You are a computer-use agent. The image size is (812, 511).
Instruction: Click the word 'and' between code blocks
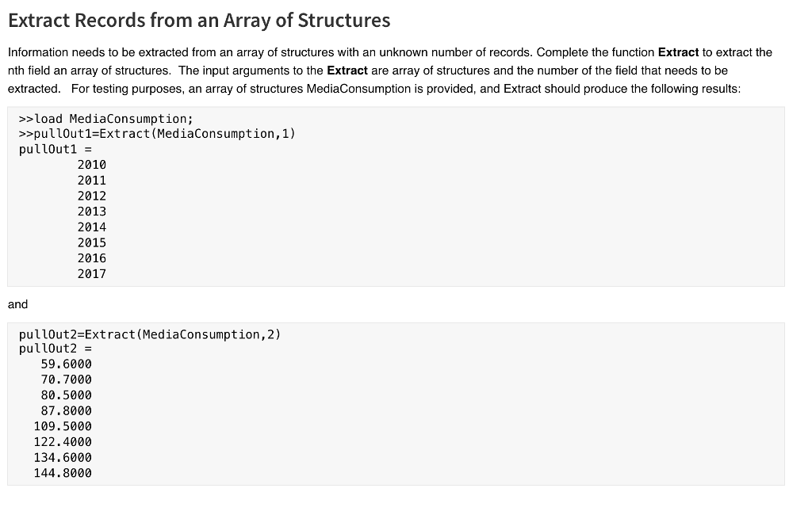click(x=18, y=304)
